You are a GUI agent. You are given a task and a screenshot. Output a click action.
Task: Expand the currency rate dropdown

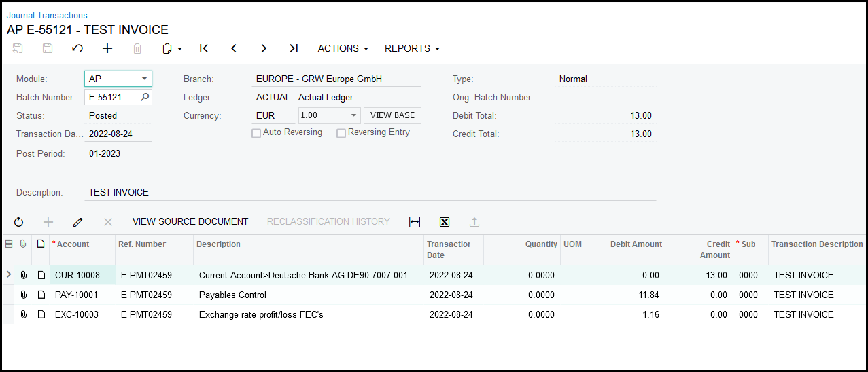coord(353,116)
